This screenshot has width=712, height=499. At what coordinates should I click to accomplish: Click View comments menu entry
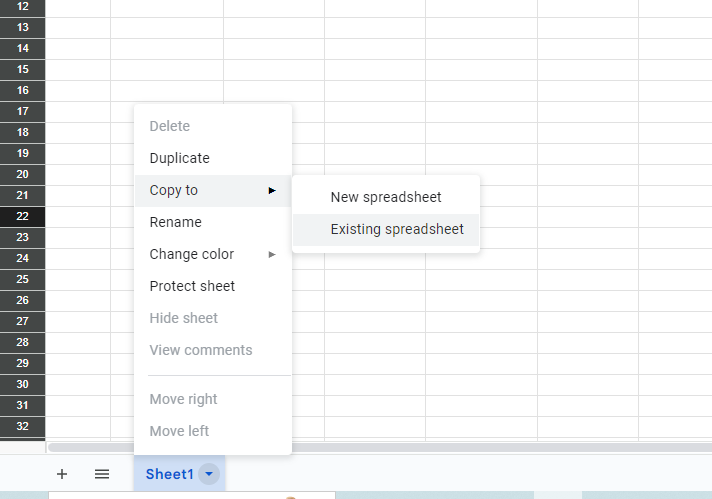(x=201, y=350)
